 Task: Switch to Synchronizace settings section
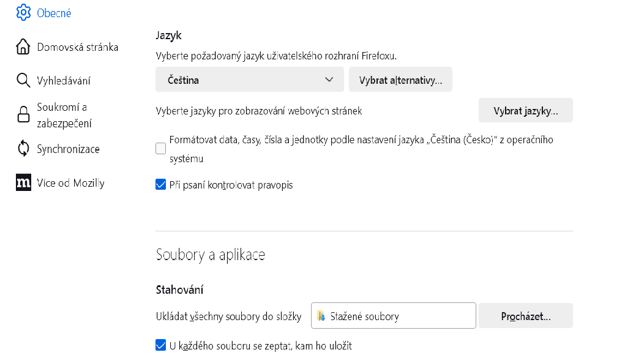[x=68, y=149]
